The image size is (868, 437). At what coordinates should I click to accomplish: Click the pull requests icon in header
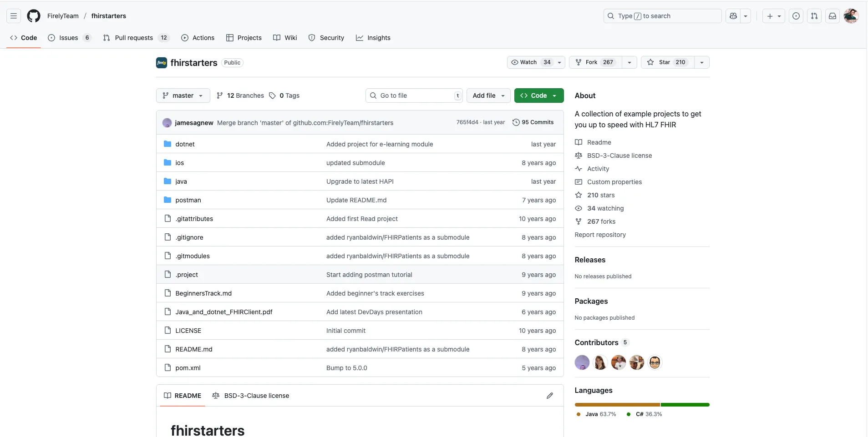click(x=814, y=16)
